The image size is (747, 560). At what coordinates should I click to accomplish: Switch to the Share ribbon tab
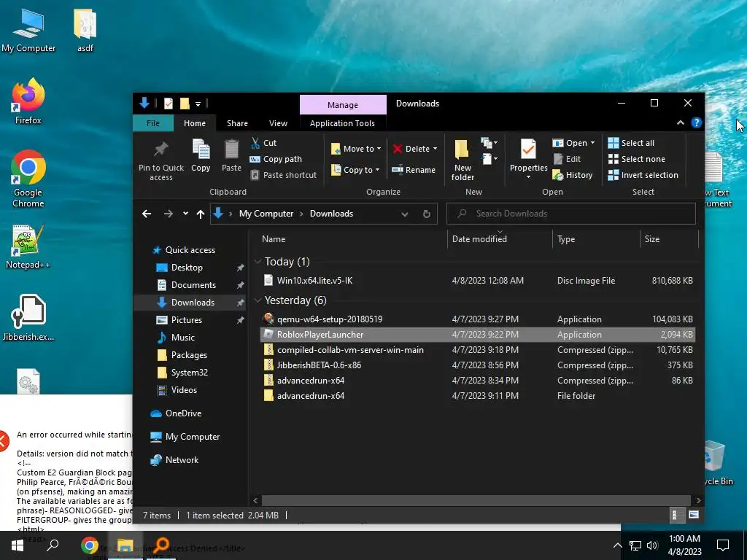click(x=237, y=122)
